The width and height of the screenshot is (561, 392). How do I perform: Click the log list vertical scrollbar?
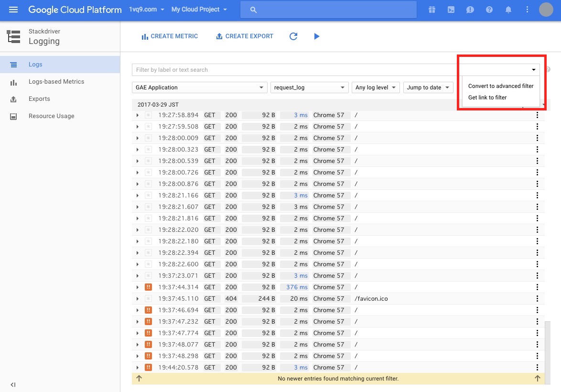pos(547,352)
